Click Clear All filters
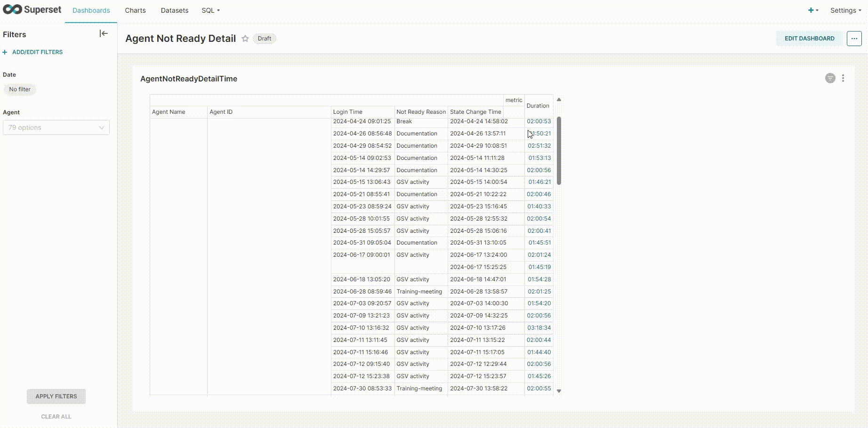 click(x=56, y=416)
